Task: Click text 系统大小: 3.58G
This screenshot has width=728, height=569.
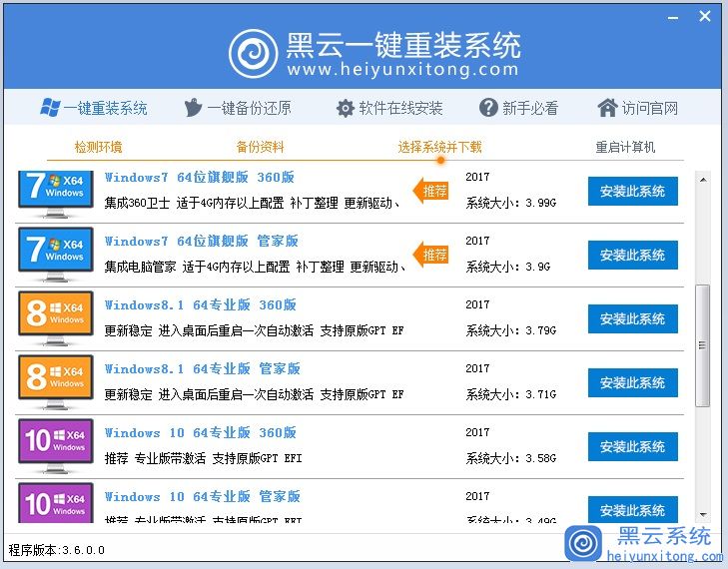Action: tap(511, 458)
